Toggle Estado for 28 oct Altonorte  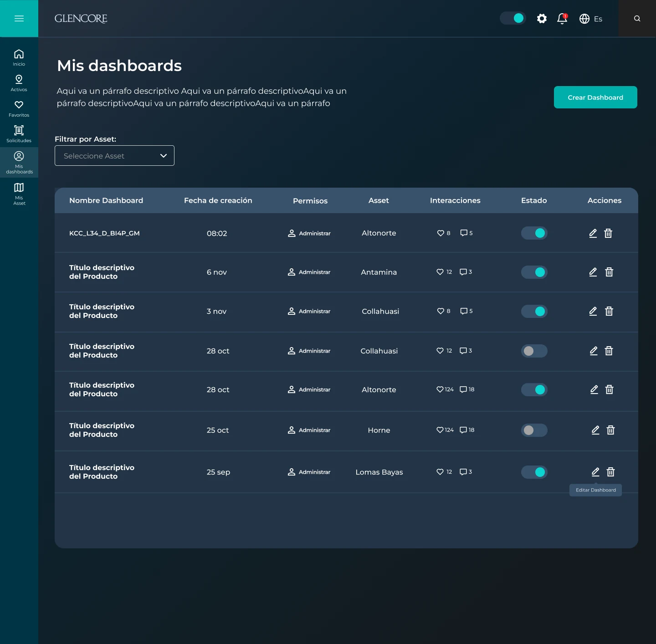pos(534,389)
